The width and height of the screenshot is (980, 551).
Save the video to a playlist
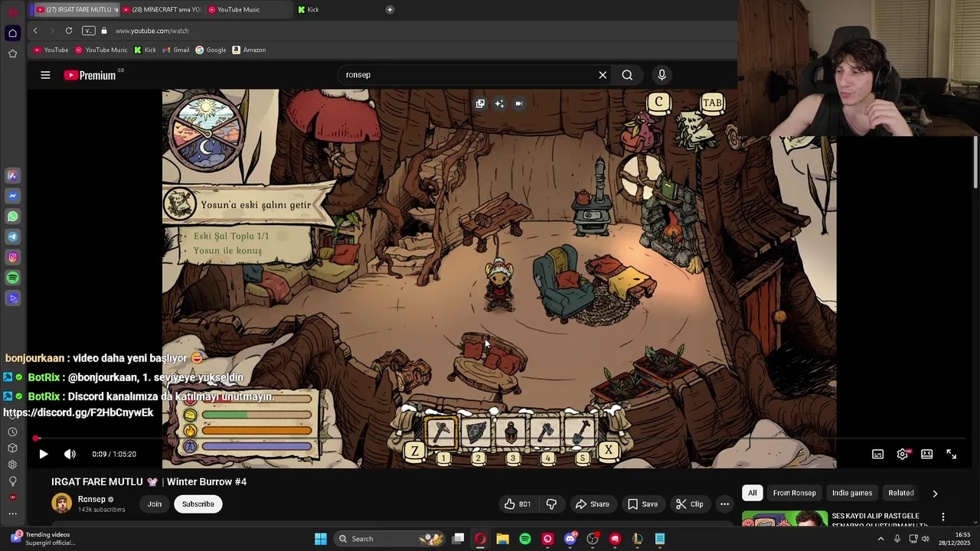click(x=643, y=504)
